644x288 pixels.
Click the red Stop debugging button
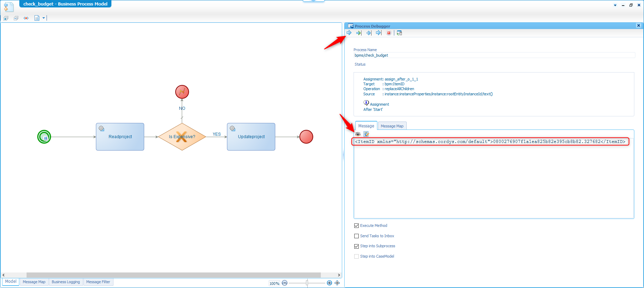point(389,33)
